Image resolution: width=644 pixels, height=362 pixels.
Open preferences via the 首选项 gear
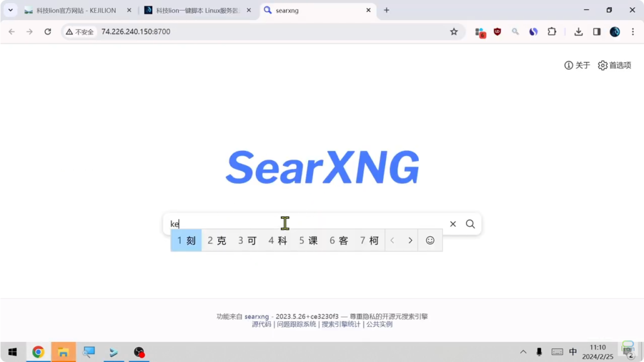click(x=614, y=65)
